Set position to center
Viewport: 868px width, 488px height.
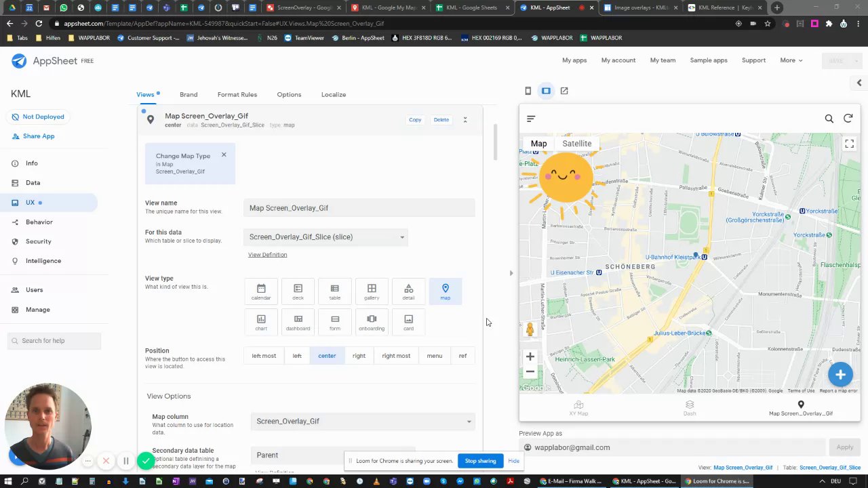coord(327,356)
